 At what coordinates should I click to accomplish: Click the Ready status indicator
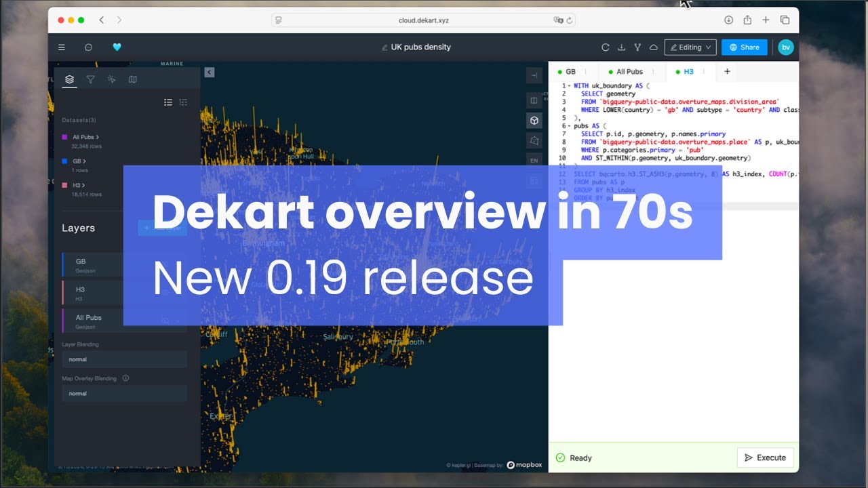point(574,458)
